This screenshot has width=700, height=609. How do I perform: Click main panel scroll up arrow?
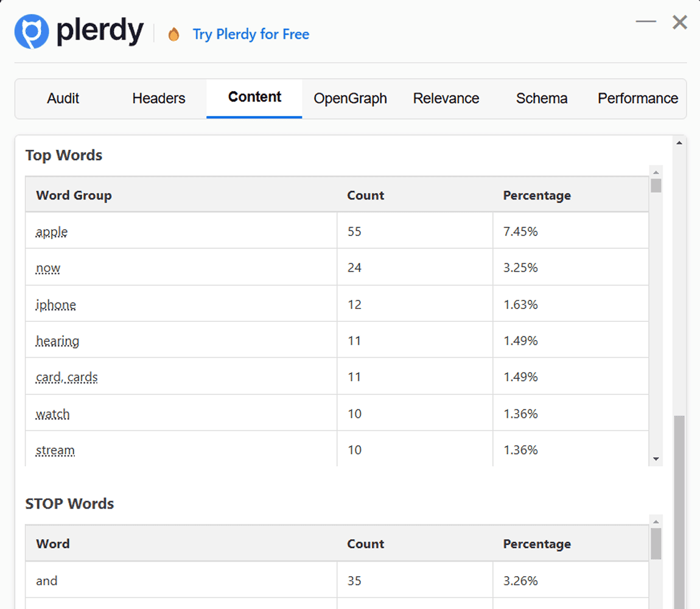679,143
